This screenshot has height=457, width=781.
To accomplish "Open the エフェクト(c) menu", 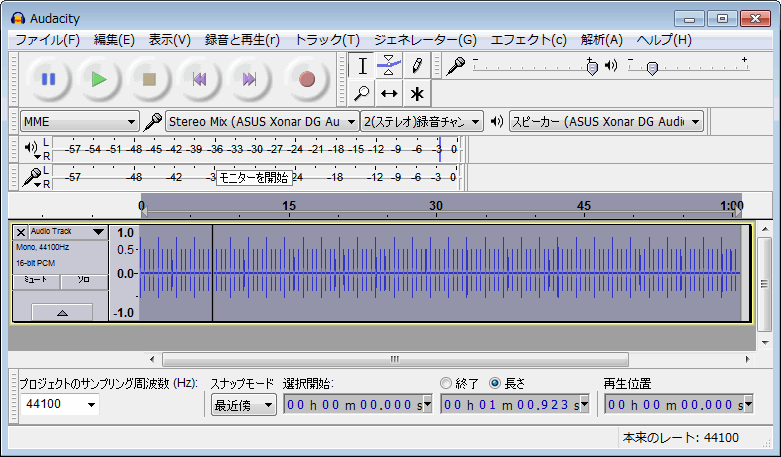I will 528,40.
